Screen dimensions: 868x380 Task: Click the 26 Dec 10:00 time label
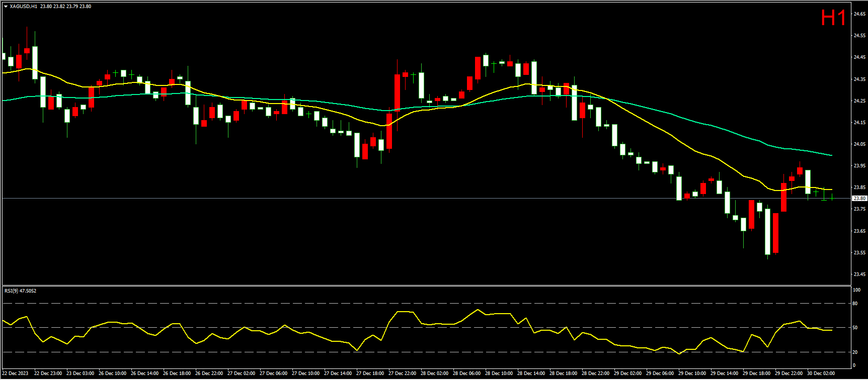click(112, 373)
